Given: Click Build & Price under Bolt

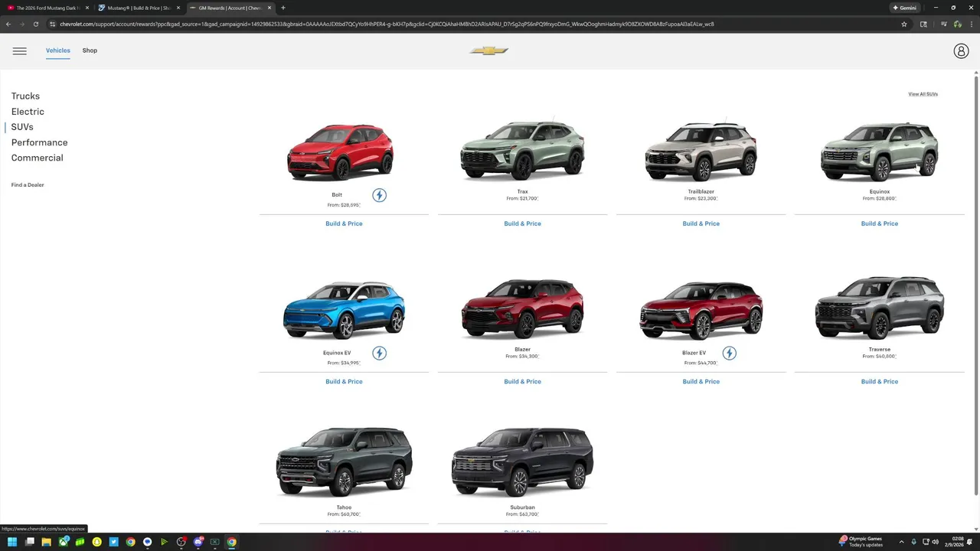Looking at the screenshot, I should pos(344,223).
